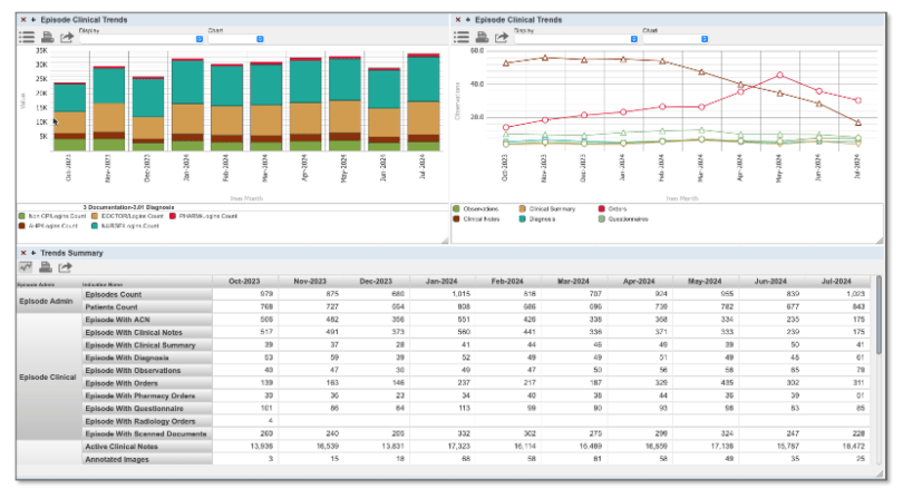Close the Trends Summary panel
Viewport: 904px width, 500px height.
click(22, 253)
